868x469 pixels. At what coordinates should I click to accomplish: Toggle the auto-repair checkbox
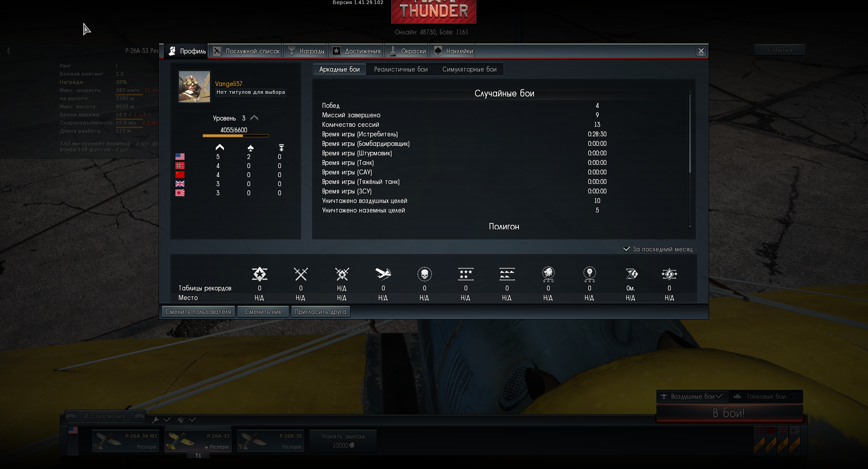pyautogui.click(x=167, y=420)
